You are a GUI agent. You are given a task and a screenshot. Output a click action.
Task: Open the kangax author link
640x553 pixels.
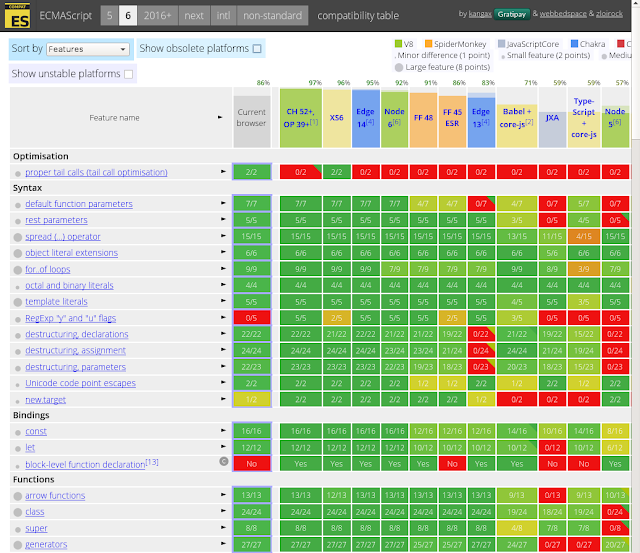pyautogui.click(x=480, y=14)
